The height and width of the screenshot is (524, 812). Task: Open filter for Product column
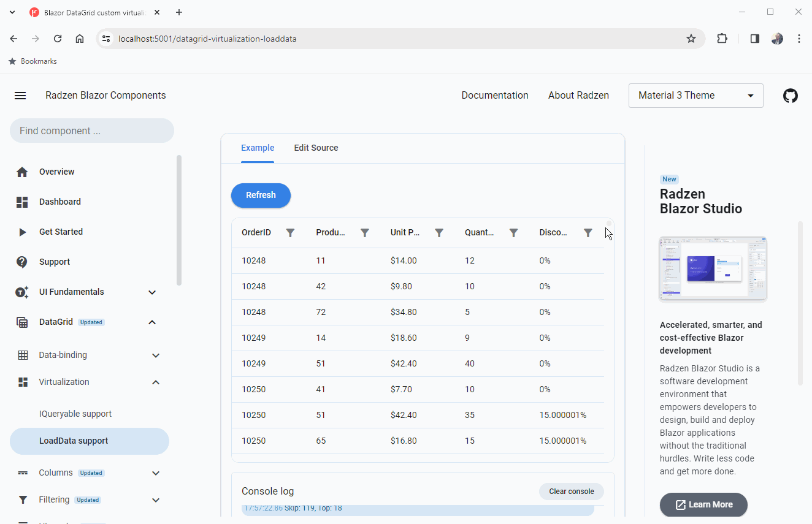tap(365, 233)
